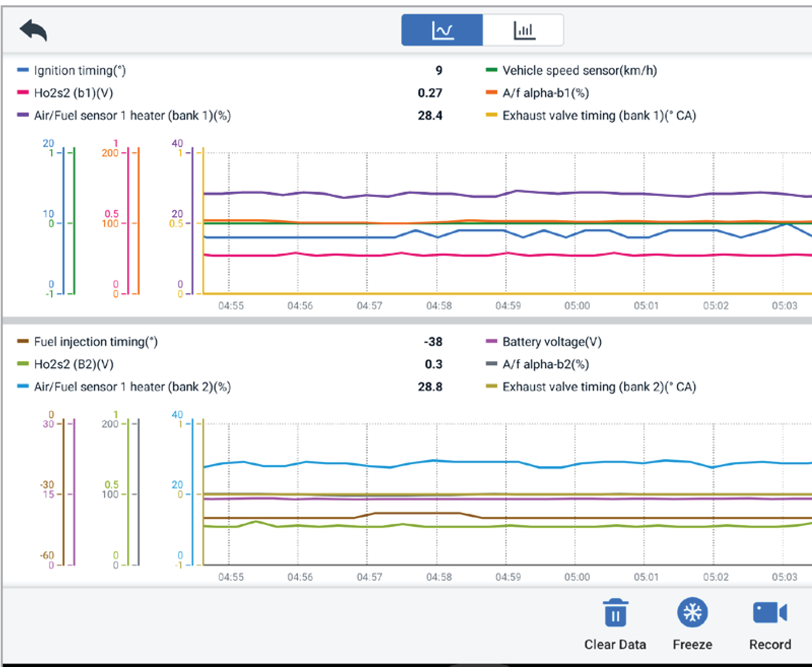Click the Ignition timing value 9
The image size is (812, 667).
(x=439, y=71)
